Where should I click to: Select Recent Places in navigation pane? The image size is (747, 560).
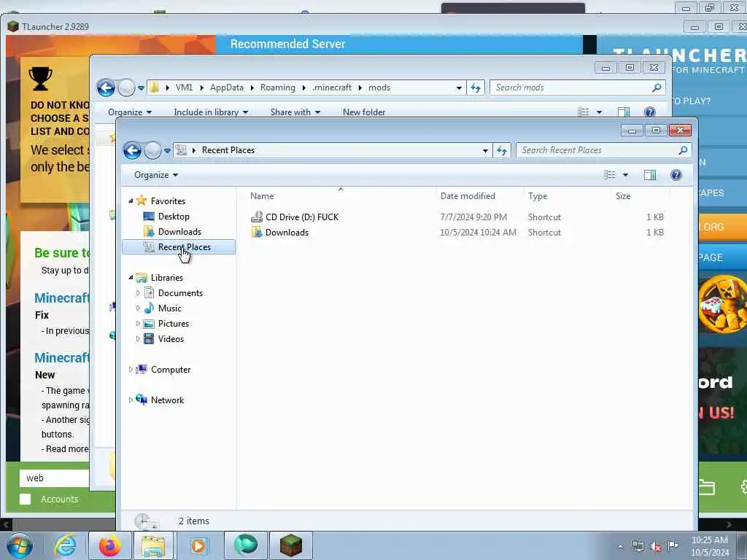[x=179, y=246]
